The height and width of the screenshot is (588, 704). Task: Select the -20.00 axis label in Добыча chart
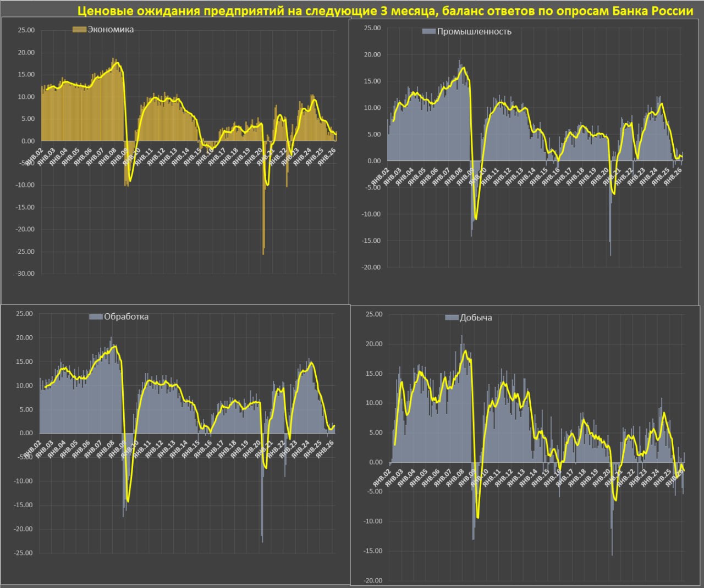click(x=372, y=580)
